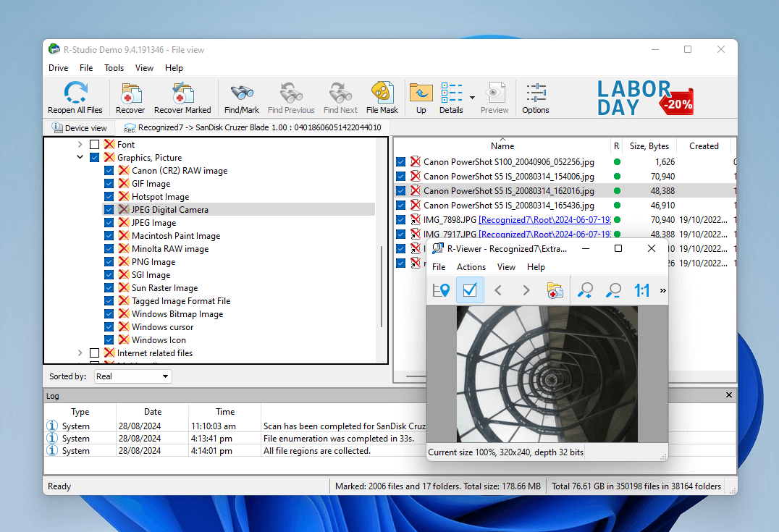Open the Options panel
The width and height of the screenshot is (779, 532).
click(536, 97)
